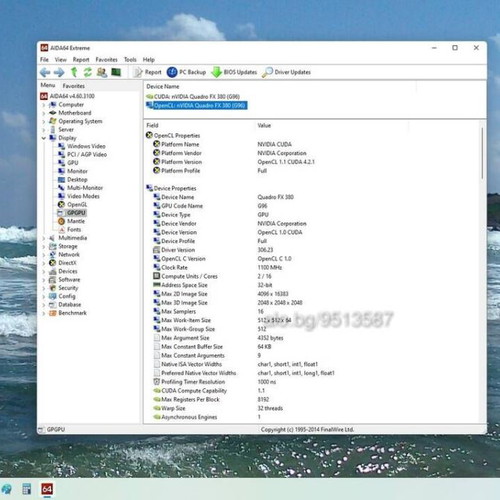Go back with the blue left arrow

(x=45, y=72)
